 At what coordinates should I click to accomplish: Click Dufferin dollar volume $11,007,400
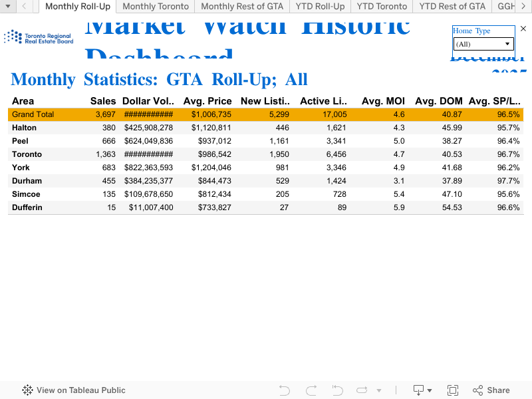tap(151, 207)
